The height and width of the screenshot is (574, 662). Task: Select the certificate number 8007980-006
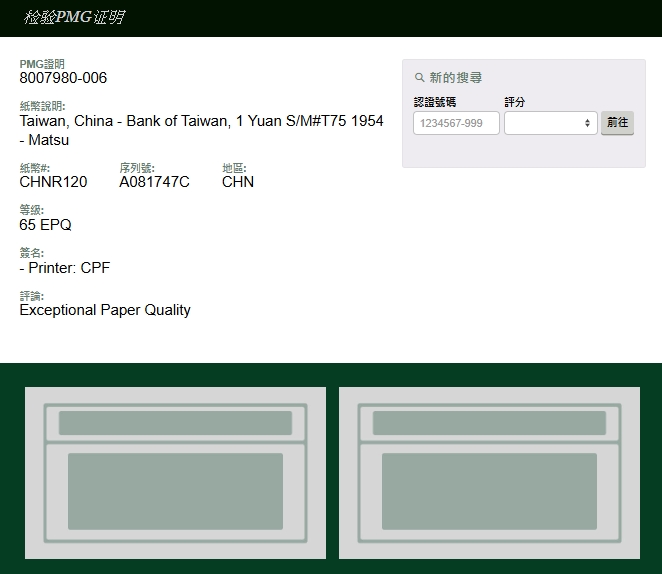click(63, 78)
